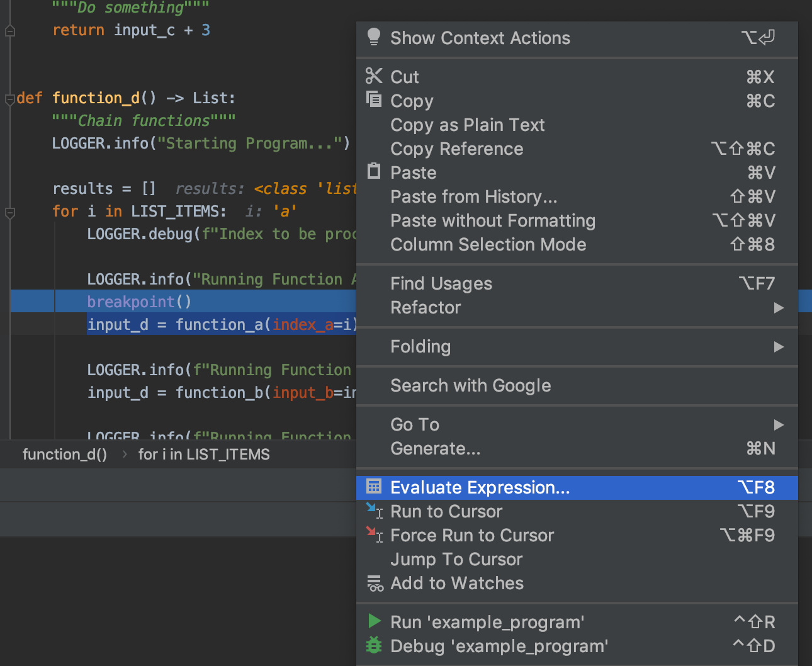Viewport: 812px width, 666px height.
Task: Click the function_d() breadcrumb
Action: (x=65, y=454)
